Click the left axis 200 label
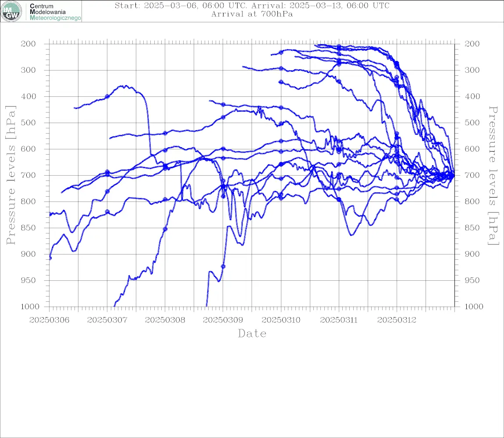Image resolution: width=504 pixels, height=438 pixels. 28,44
